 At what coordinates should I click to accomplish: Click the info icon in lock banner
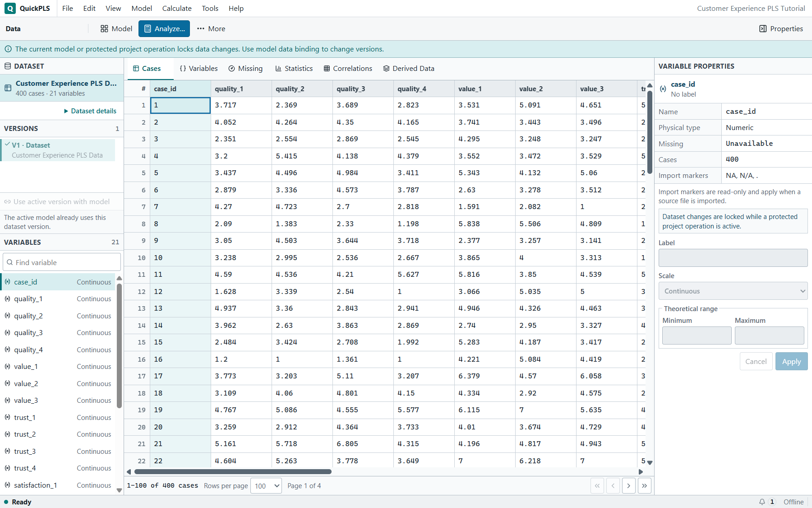point(8,49)
